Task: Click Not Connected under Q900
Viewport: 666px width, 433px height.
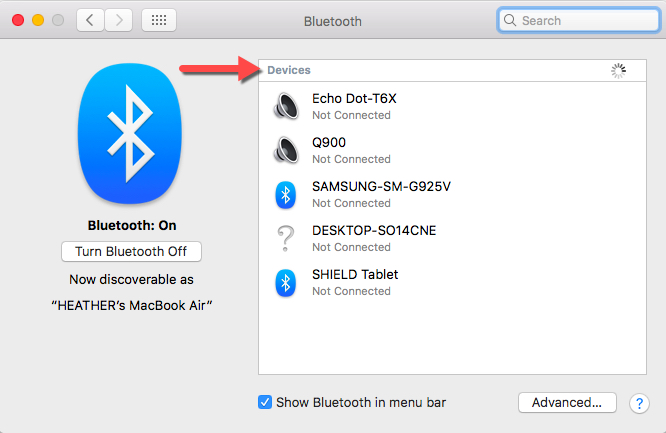Action: click(x=351, y=159)
